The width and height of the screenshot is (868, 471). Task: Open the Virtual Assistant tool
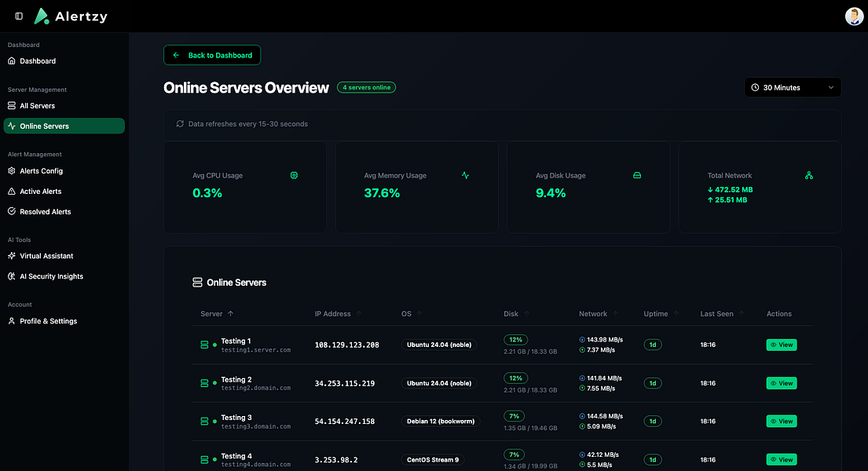tap(64, 256)
